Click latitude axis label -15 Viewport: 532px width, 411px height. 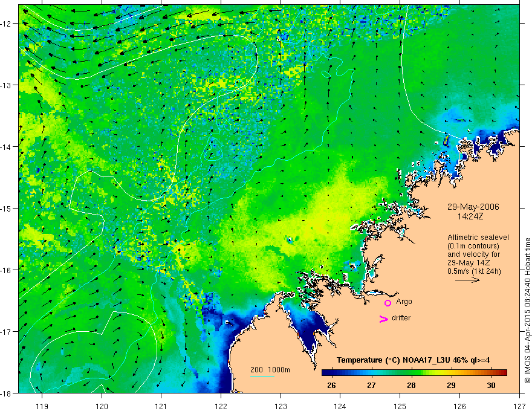6,208
